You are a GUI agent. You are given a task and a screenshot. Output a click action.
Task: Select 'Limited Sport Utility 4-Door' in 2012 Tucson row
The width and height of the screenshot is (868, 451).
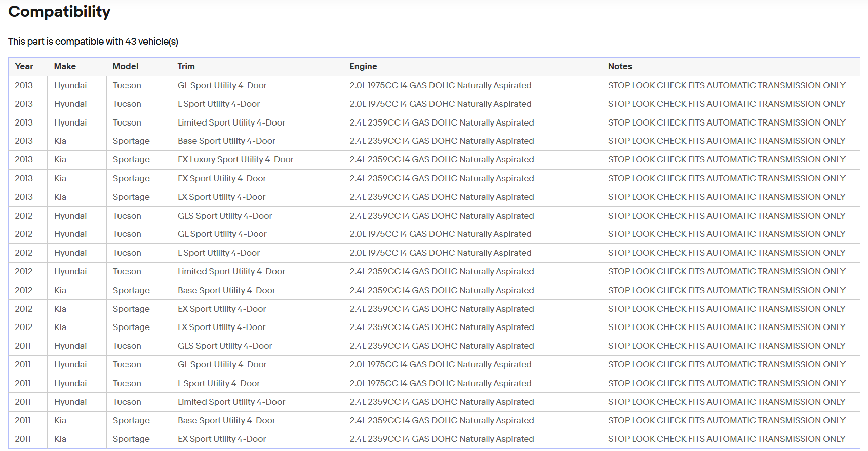[x=231, y=271]
